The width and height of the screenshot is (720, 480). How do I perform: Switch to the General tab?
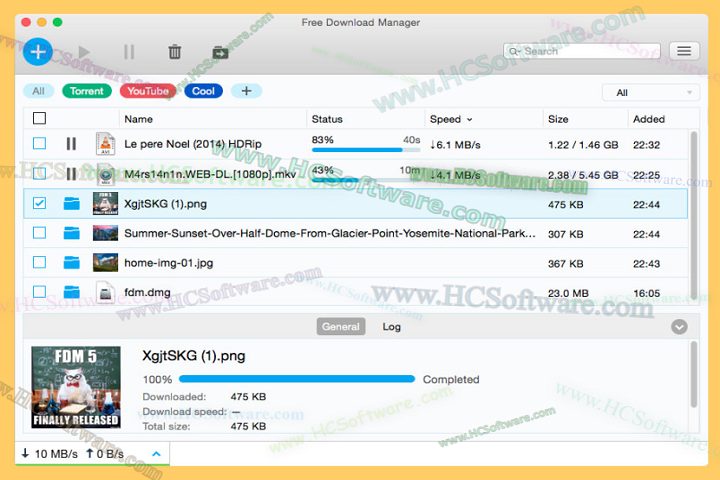click(x=341, y=327)
